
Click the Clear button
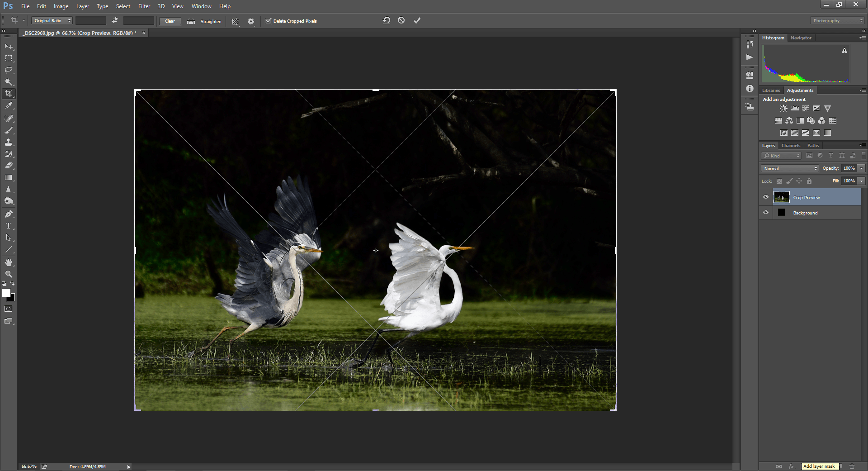[x=170, y=21]
